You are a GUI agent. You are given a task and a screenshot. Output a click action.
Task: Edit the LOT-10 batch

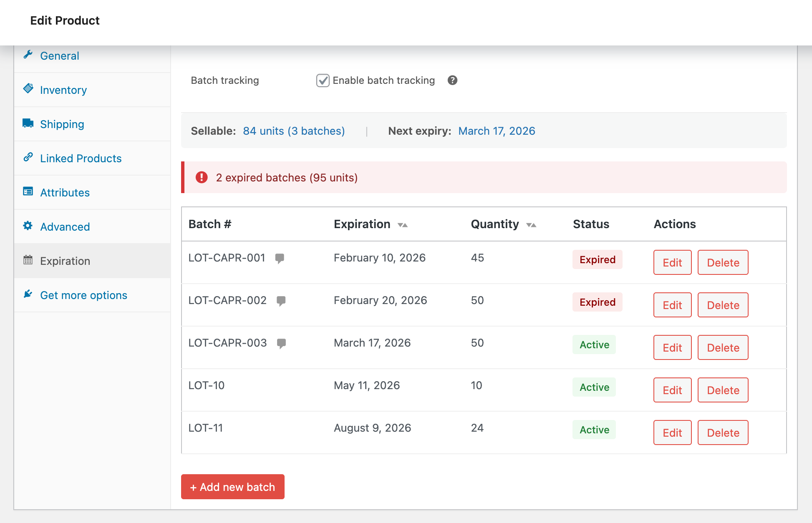pyautogui.click(x=672, y=390)
